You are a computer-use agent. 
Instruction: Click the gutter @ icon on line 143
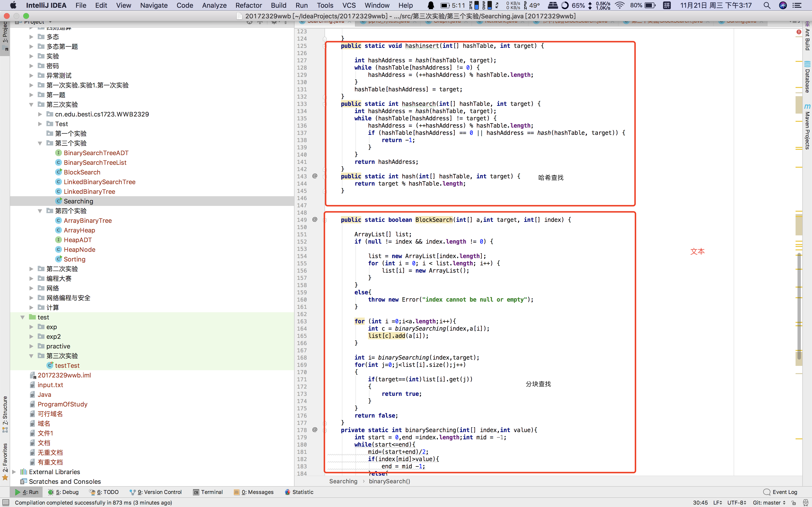[315, 176]
